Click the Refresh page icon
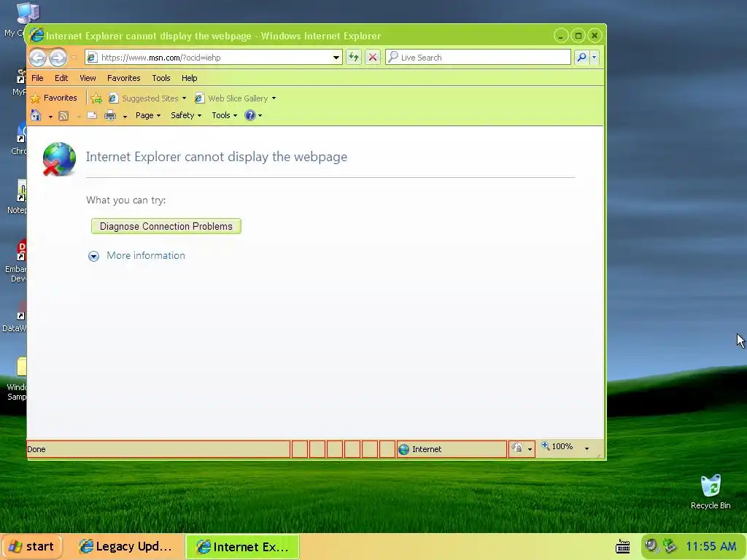The image size is (747, 560). (x=354, y=58)
